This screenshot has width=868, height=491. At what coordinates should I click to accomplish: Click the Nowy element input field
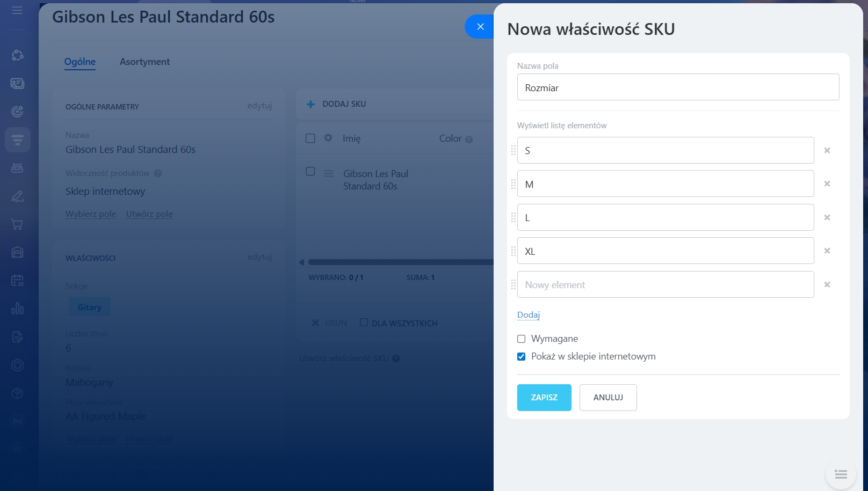coord(666,284)
